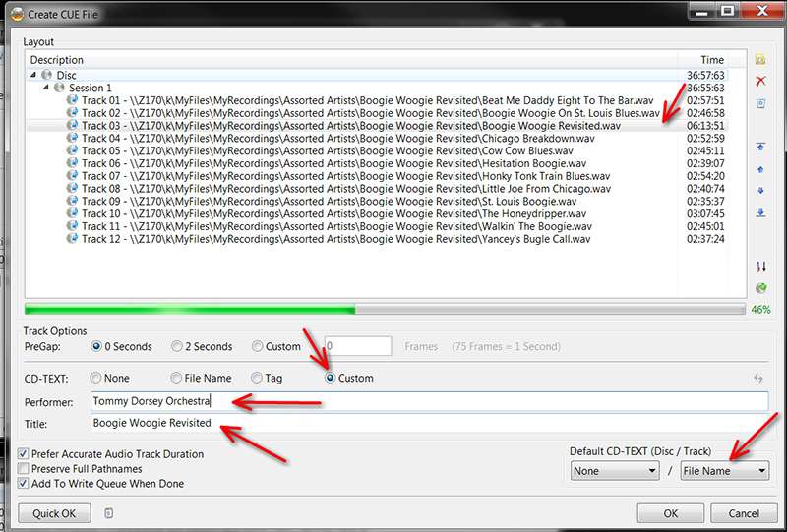Click the move to top arrow icon
The image size is (787, 532).
pyautogui.click(x=760, y=147)
